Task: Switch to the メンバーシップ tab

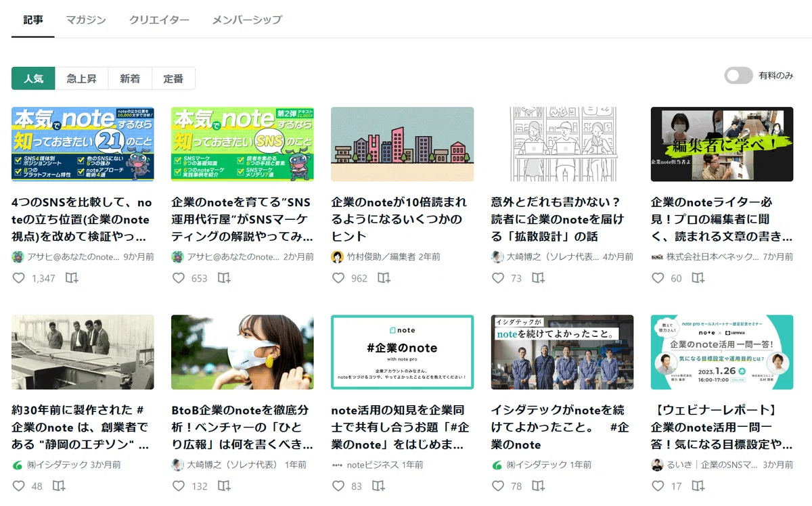Action: (x=247, y=20)
